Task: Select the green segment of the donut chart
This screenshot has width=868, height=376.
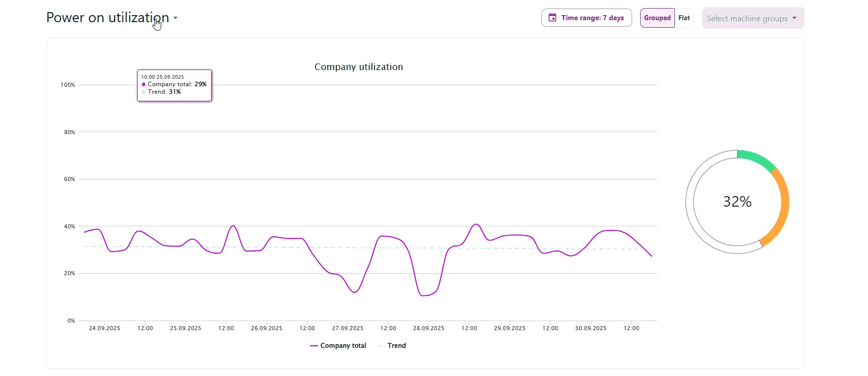Action: point(757,159)
